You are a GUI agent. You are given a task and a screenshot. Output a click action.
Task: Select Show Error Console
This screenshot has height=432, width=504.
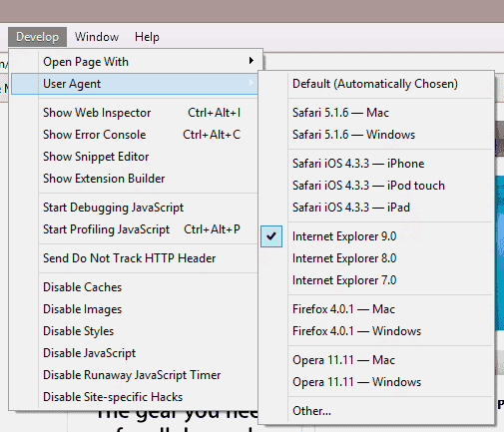coord(135,135)
